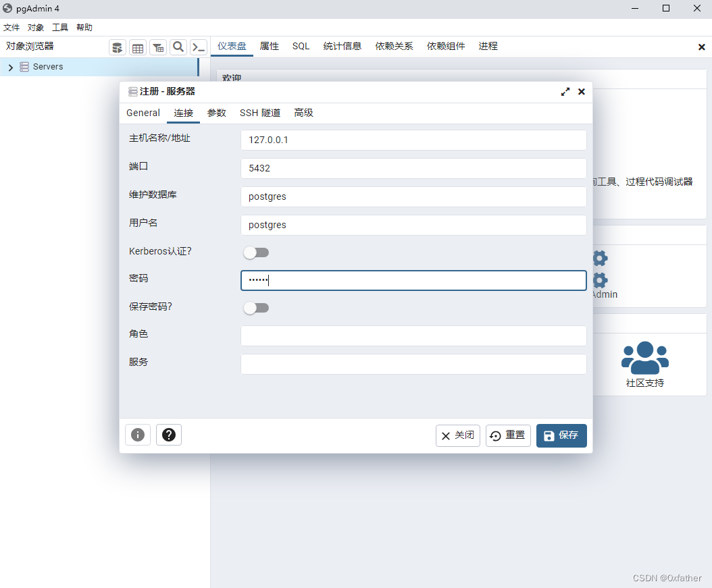Open the Query Tool from the toolbar

coord(117,47)
